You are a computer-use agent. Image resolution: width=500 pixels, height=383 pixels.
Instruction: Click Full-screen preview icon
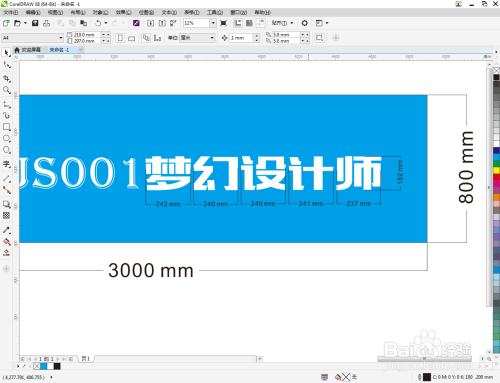(224, 23)
